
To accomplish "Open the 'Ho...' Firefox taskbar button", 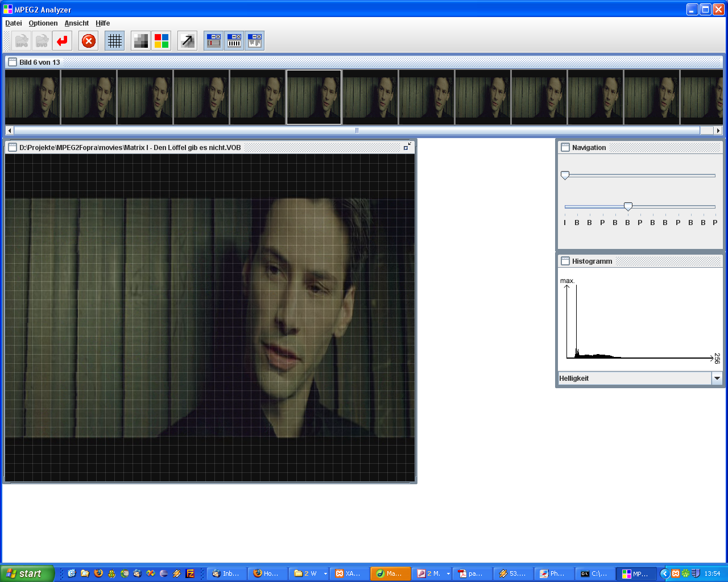I will coord(268,573).
